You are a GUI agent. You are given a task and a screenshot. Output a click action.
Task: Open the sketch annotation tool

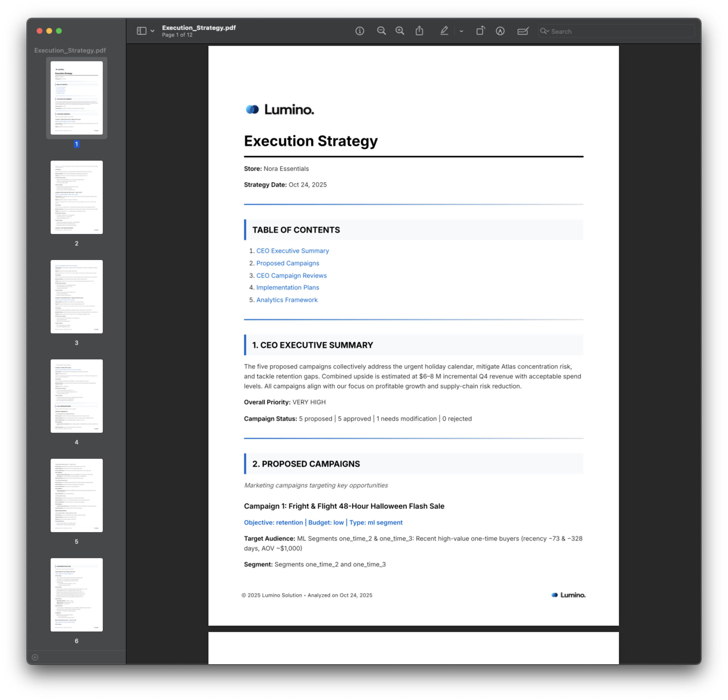(500, 31)
